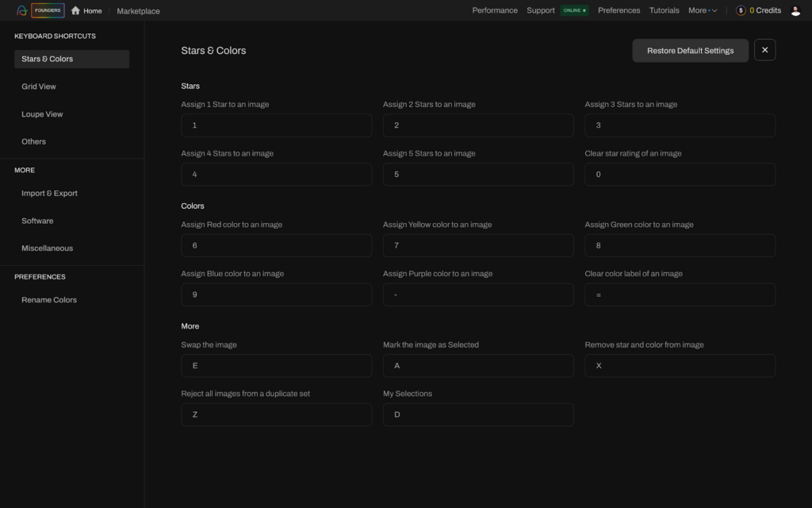Select Others under Keyboard Shortcuts
812x508 pixels.
33,141
